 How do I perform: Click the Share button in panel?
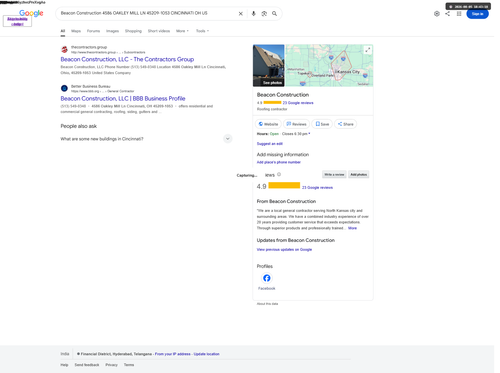click(345, 124)
